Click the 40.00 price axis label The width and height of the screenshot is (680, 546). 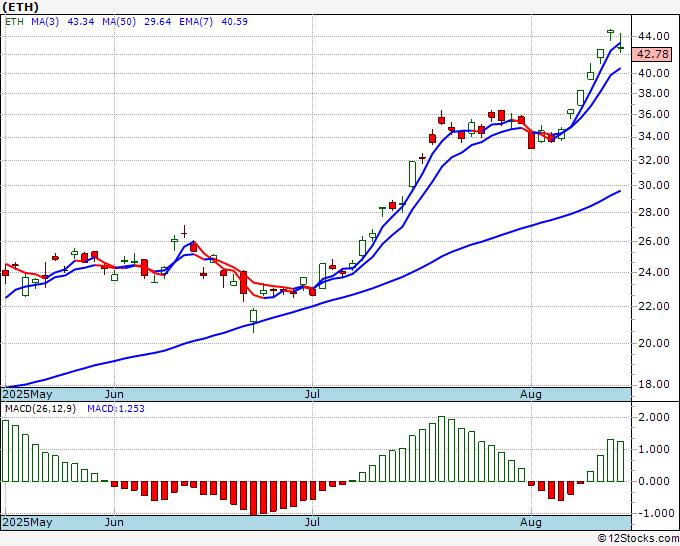click(654, 73)
